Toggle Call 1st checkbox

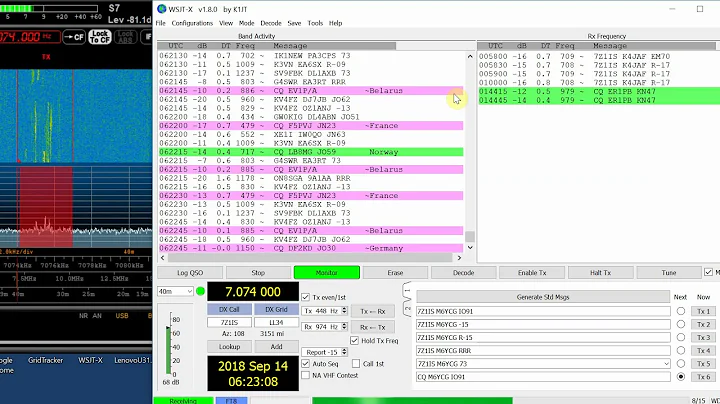point(356,364)
